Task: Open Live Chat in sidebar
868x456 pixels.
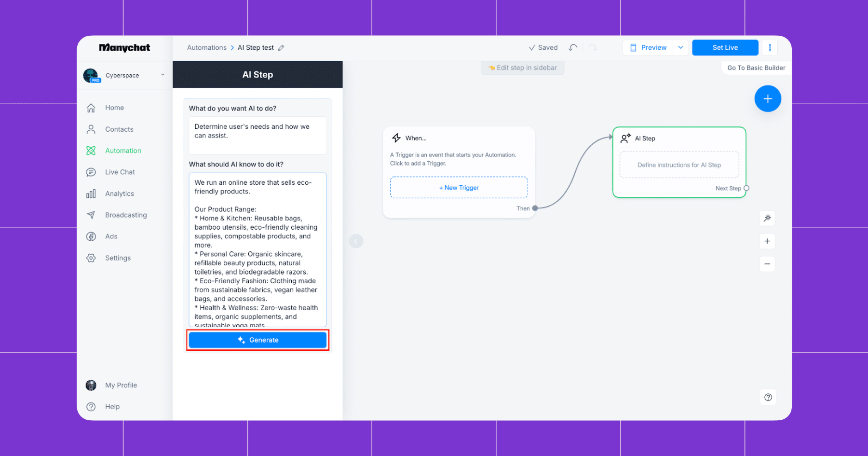Action: [120, 172]
